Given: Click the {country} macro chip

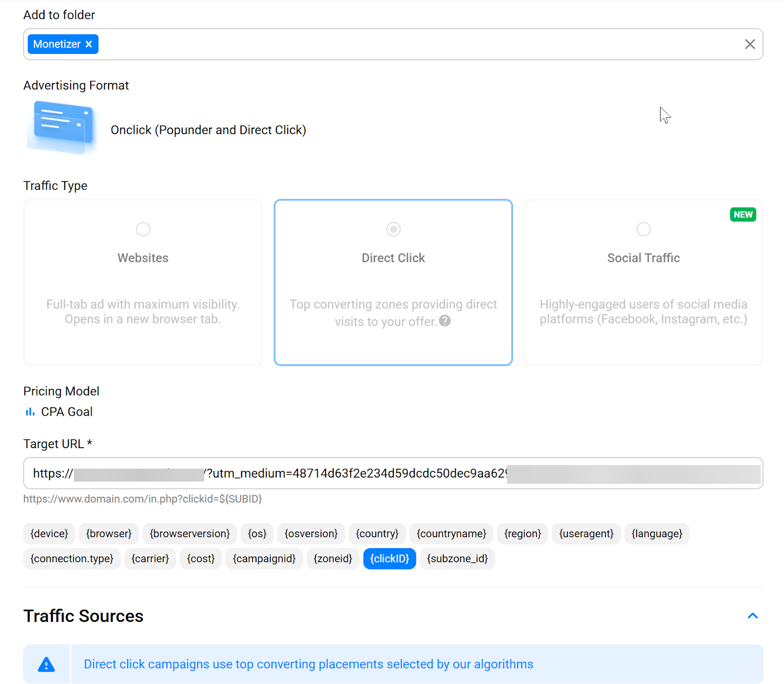Looking at the screenshot, I should pos(377,534).
